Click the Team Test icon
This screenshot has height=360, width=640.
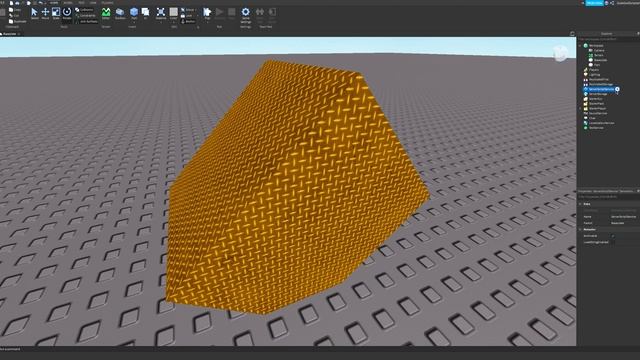(x=260, y=13)
